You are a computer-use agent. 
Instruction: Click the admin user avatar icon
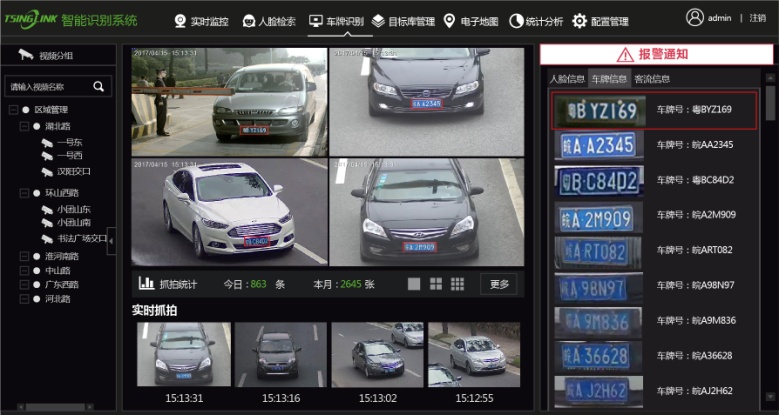(695, 17)
